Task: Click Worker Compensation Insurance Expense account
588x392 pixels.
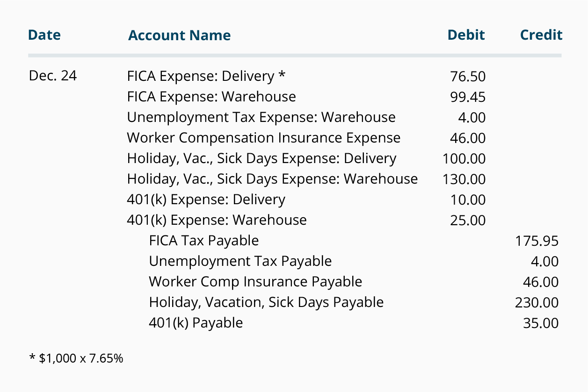Action: pyautogui.click(x=264, y=138)
